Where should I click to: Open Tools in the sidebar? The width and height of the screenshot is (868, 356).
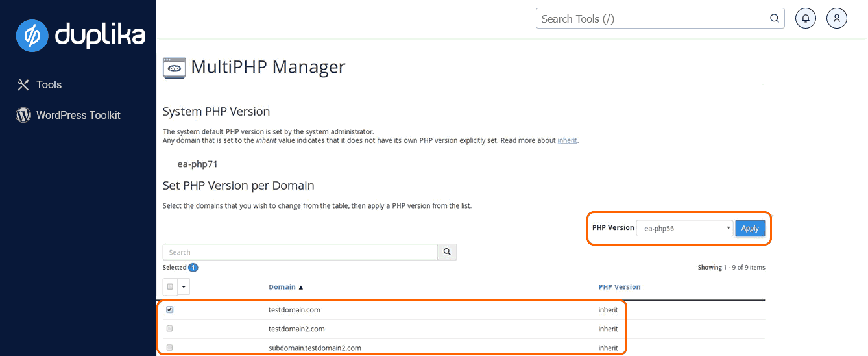(39, 84)
